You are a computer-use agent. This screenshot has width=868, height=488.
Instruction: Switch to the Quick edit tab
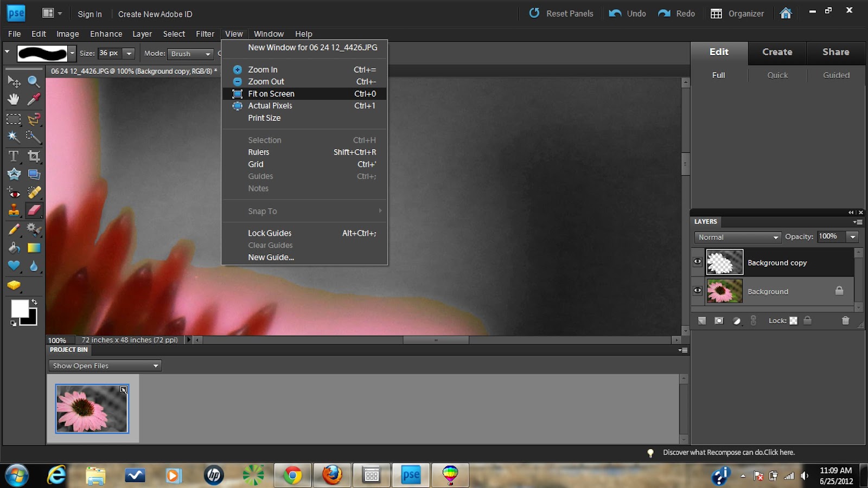pyautogui.click(x=777, y=75)
